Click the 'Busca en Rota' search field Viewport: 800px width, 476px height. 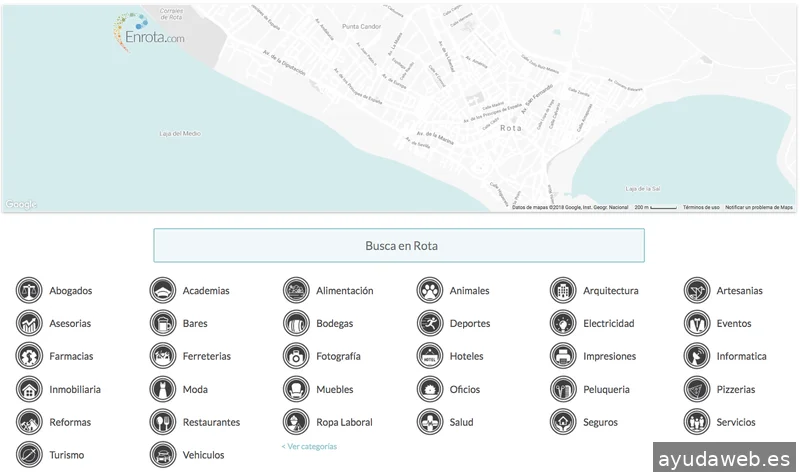(x=399, y=245)
